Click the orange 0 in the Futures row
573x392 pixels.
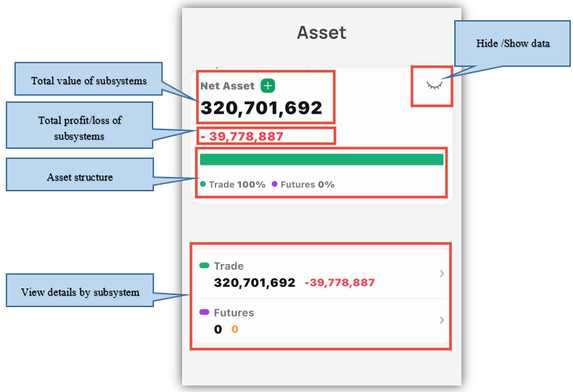click(x=235, y=329)
